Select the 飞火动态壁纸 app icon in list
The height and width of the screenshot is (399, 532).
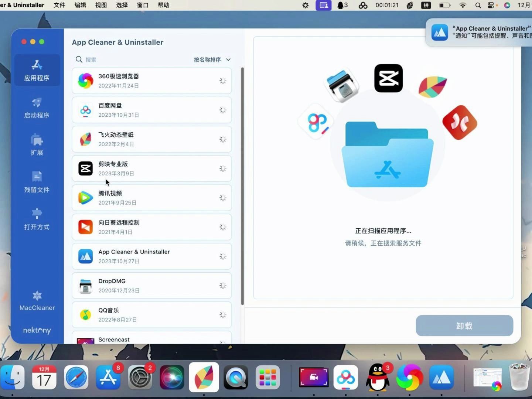tap(85, 139)
